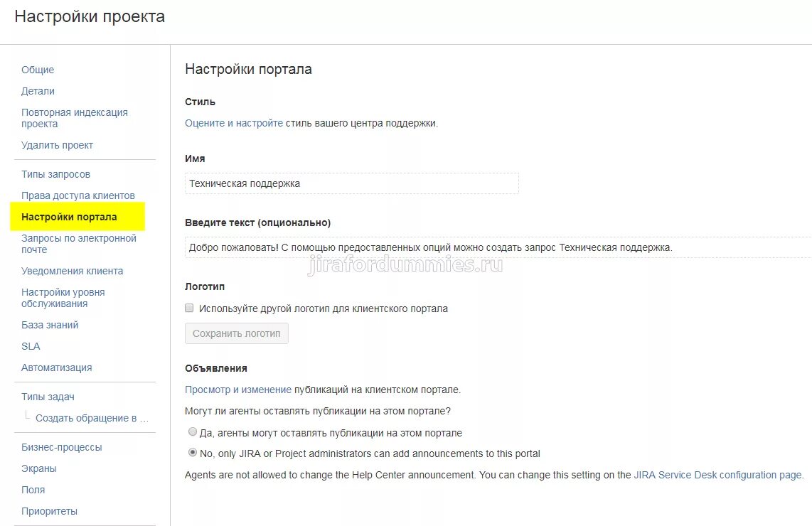
Task: Open 'Автоматизация' in the sidebar
Action: pyautogui.click(x=56, y=367)
